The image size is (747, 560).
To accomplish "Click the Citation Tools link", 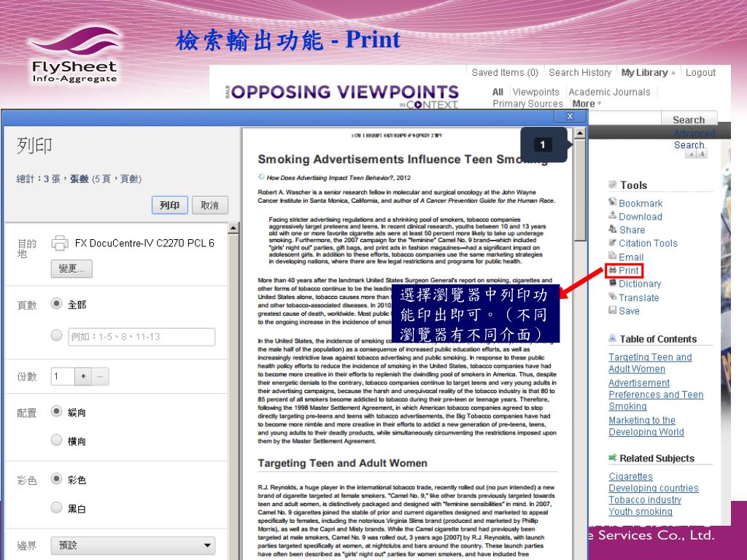I will pyautogui.click(x=648, y=243).
